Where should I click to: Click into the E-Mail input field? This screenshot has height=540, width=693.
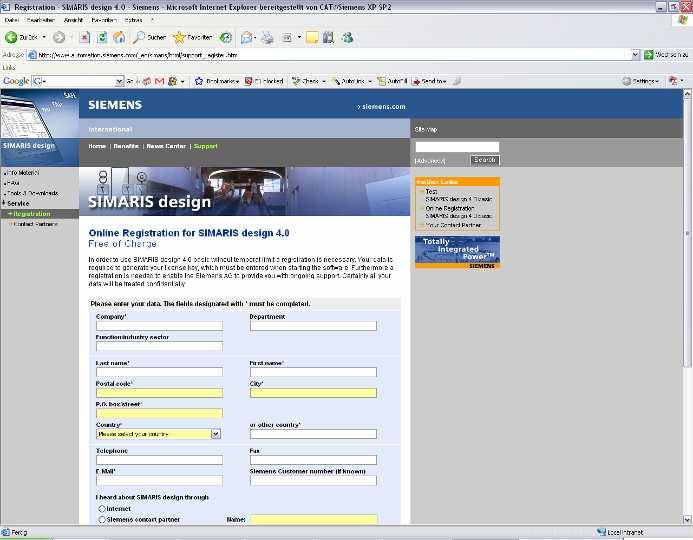coord(160,481)
